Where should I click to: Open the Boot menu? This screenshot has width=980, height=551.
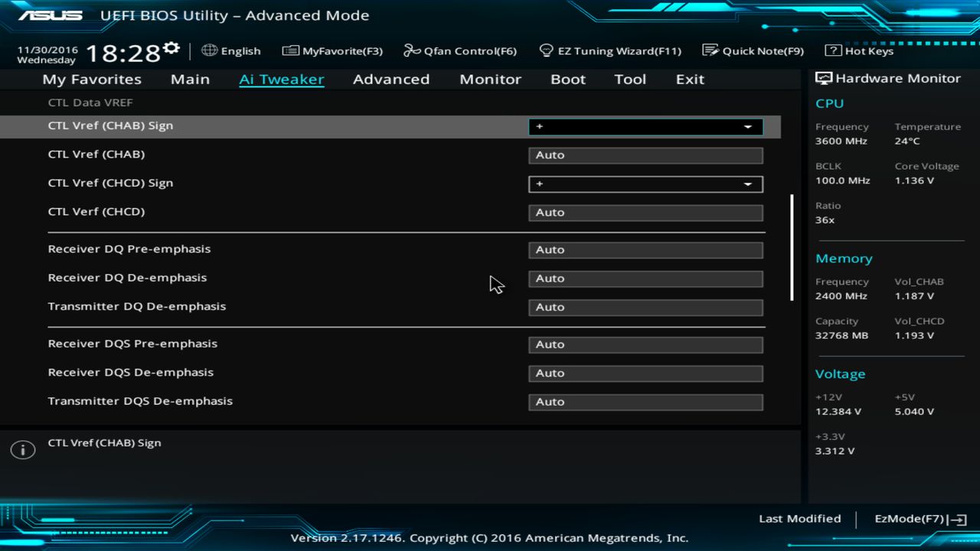[568, 79]
